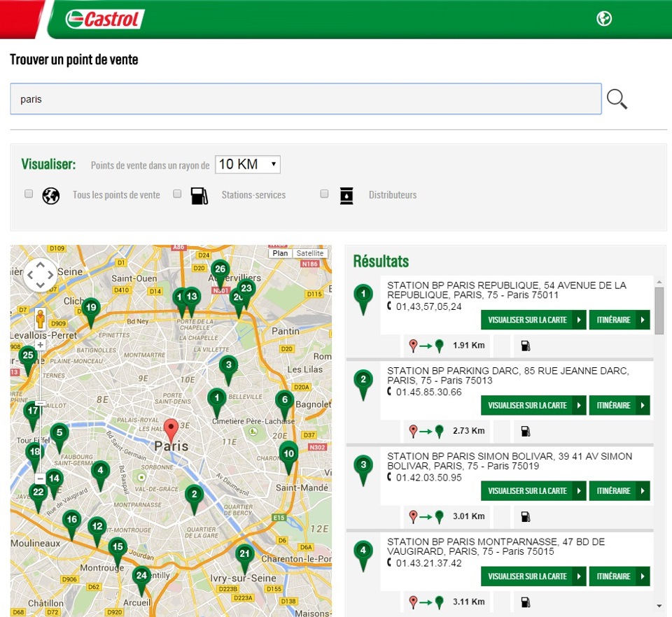Select map marker 12
Image resolution: width=672 pixels, height=617 pixels.
pos(97,531)
